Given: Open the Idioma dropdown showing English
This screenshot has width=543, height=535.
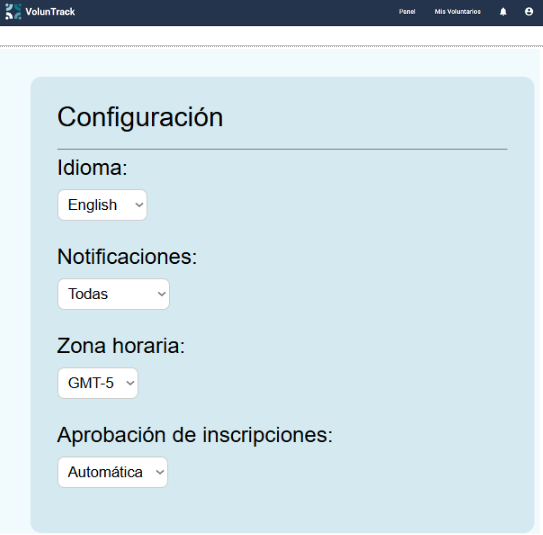Looking at the screenshot, I should click(x=102, y=205).
